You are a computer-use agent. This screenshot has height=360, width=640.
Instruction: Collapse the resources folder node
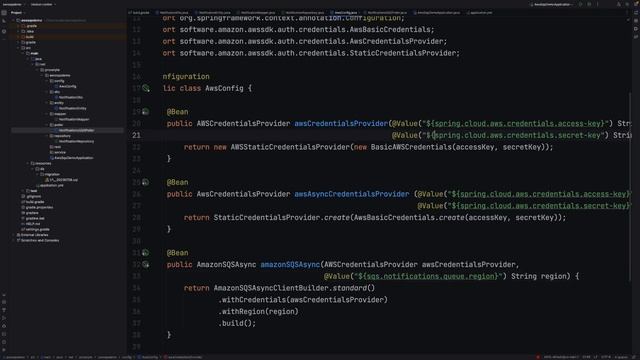click(28, 163)
